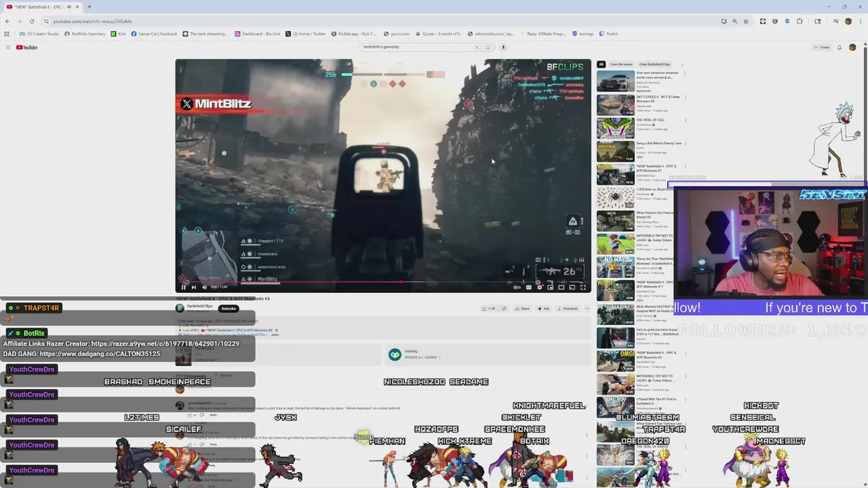The height and width of the screenshot is (488, 868).
Task: Open Twitch bookmark
Action: coord(608,34)
